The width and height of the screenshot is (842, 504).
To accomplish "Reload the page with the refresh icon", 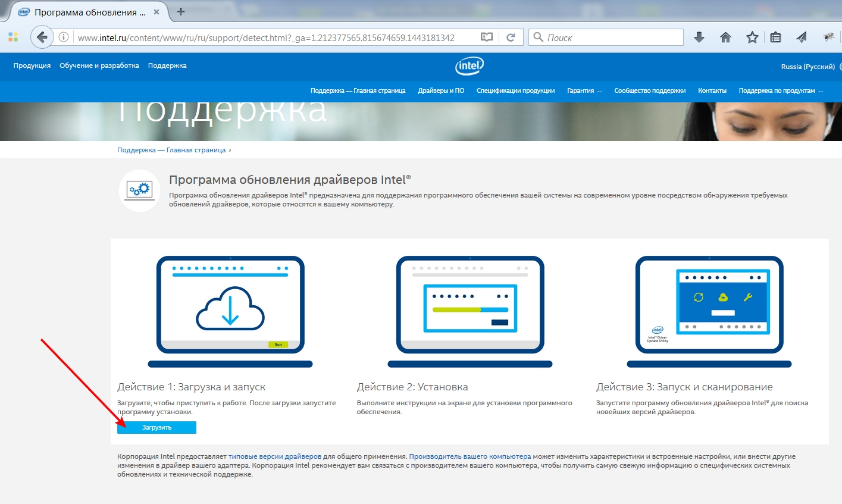I will click(511, 37).
